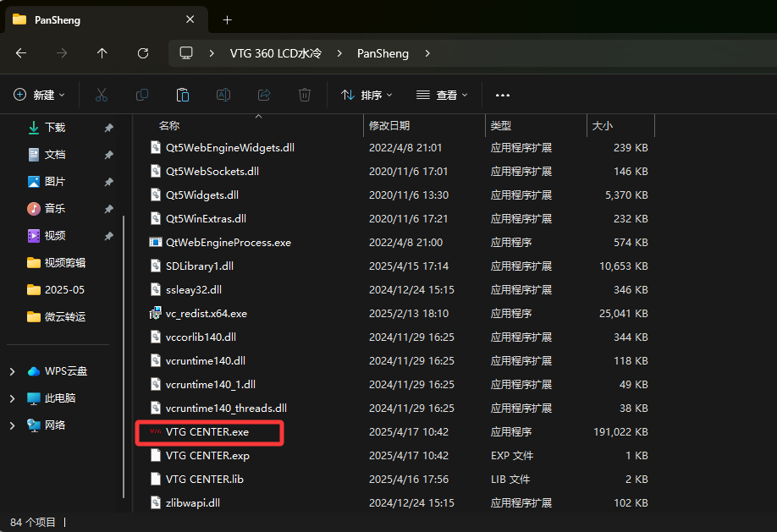The width and height of the screenshot is (777, 532).
Task: Open the three-dots more options menu
Action: [x=503, y=95]
